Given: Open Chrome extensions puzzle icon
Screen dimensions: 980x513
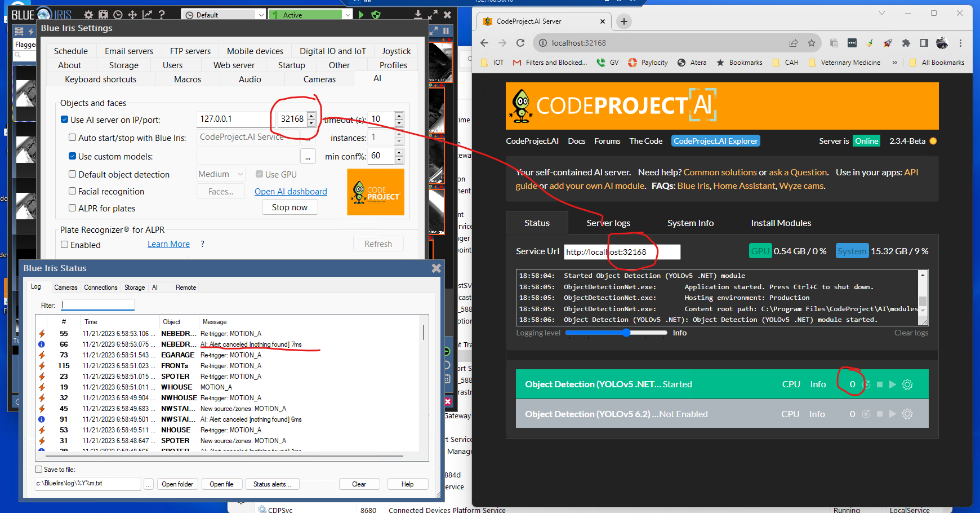Looking at the screenshot, I should coord(906,43).
